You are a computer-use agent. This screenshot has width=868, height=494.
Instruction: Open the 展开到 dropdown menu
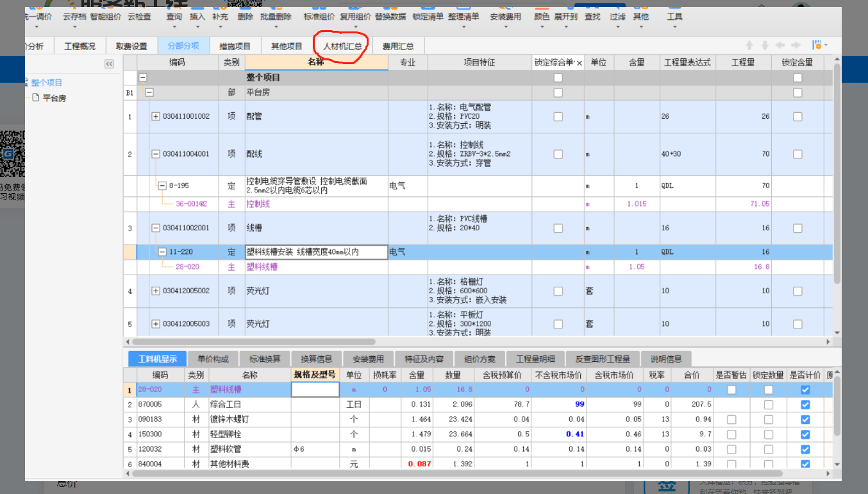point(566,27)
